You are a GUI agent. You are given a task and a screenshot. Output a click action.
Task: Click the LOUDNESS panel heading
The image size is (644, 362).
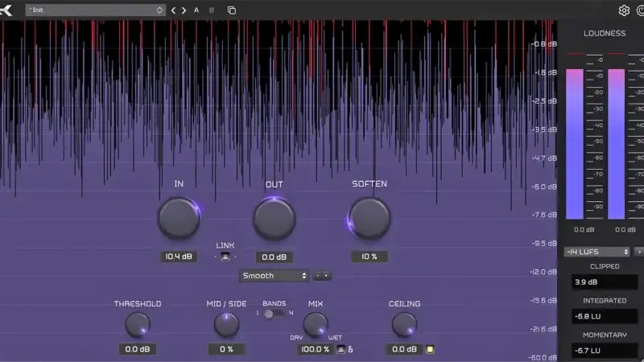(605, 33)
